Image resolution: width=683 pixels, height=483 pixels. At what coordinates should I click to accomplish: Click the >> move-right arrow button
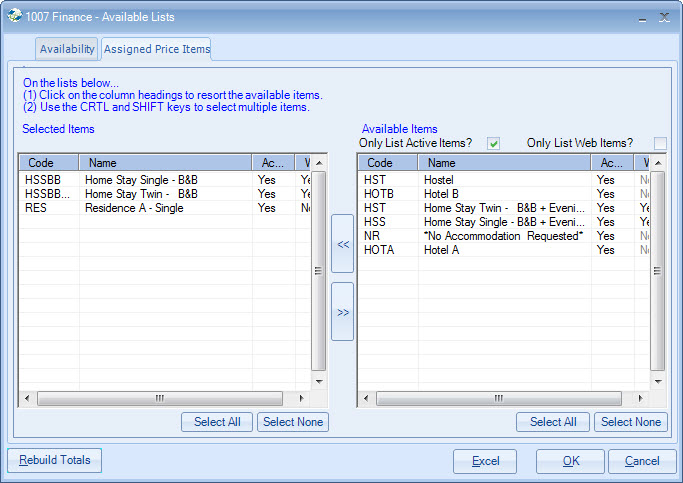point(342,312)
